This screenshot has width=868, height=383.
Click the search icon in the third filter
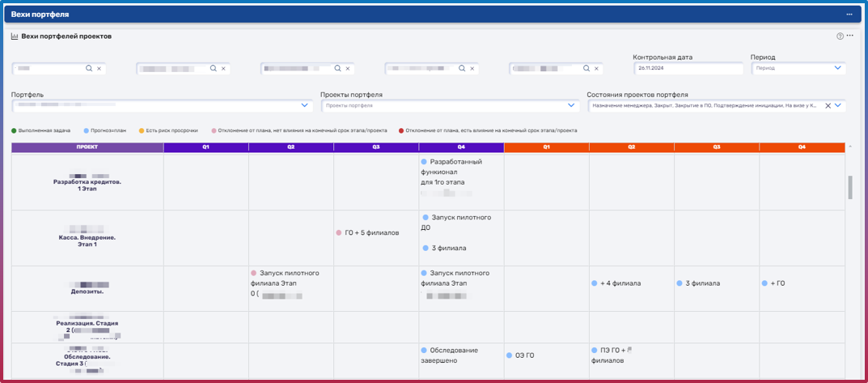(x=338, y=69)
